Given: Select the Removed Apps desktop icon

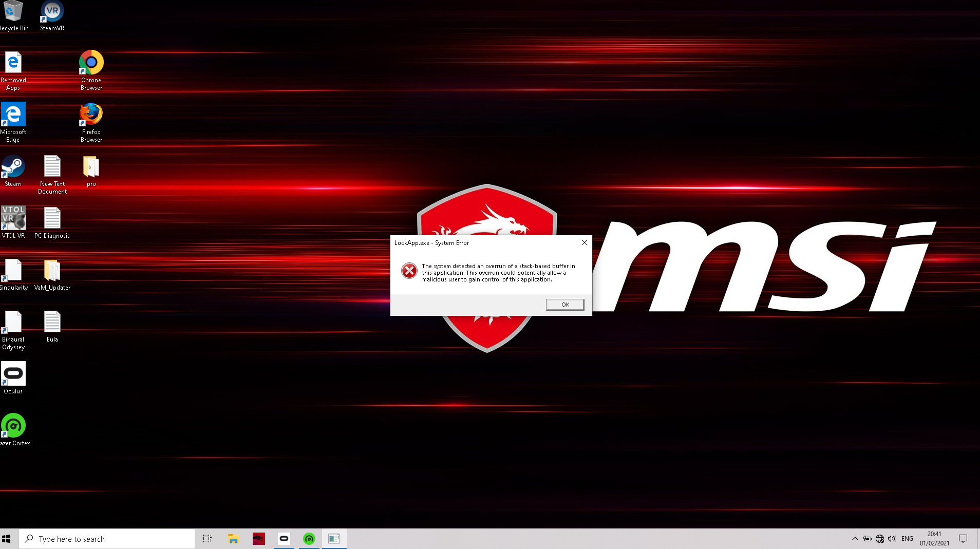Looking at the screenshot, I should pos(13,71).
